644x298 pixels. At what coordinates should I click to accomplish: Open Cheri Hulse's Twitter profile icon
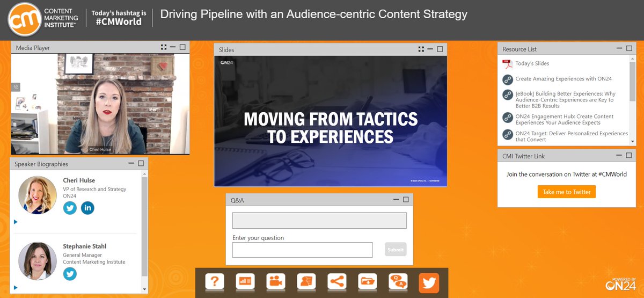70,208
